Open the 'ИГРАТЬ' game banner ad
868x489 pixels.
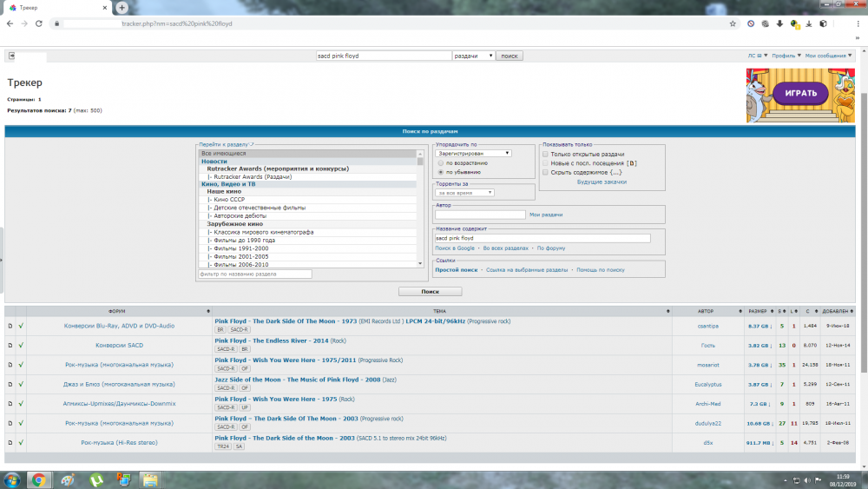(x=800, y=96)
